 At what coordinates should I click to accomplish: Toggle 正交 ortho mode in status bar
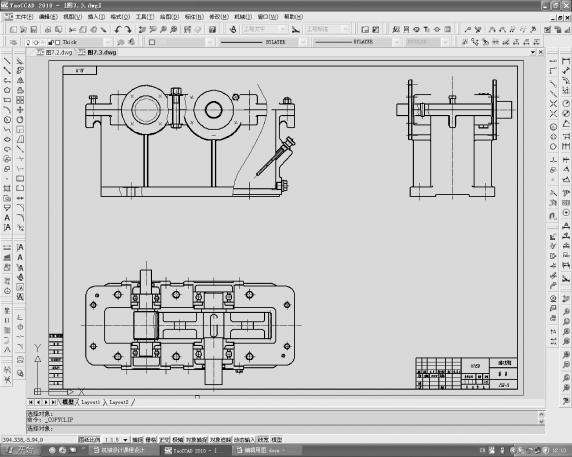tap(164, 440)
